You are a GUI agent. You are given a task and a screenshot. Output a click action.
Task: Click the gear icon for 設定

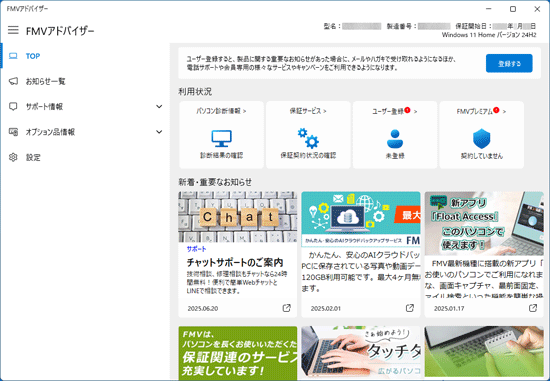pos(13,157)
